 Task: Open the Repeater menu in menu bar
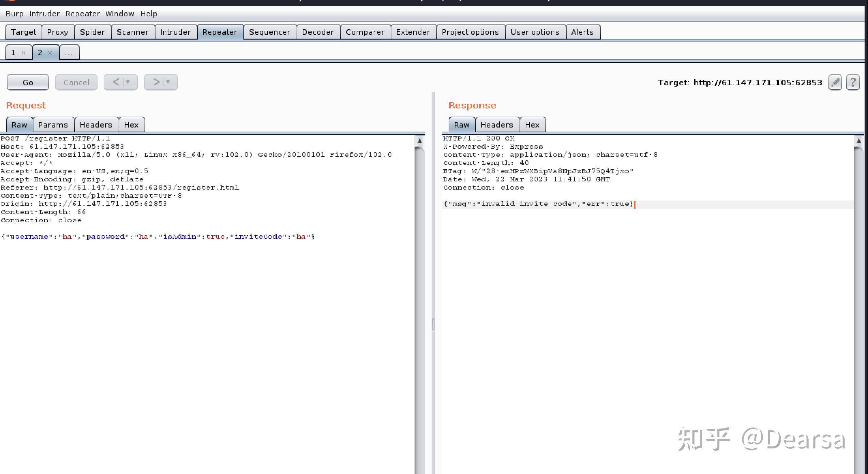point(83,14)
